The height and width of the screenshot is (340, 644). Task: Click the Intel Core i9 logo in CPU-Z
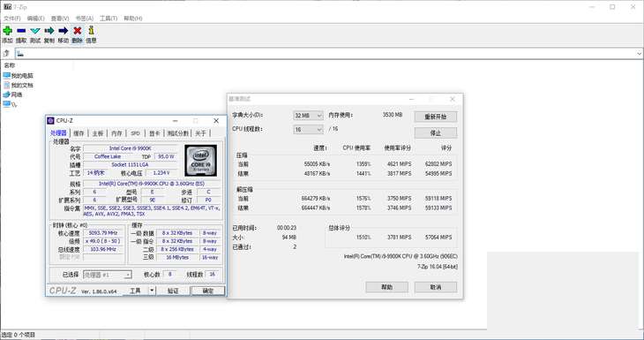coord(201,161)
